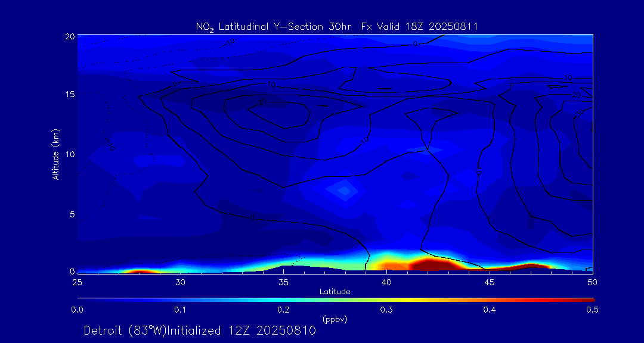
Task: Click the color scale value 0.0
Action: pos(78,310)
